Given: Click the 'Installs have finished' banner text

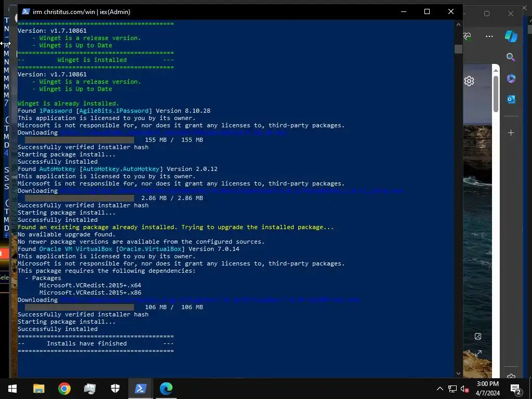Looking at the screenshot, I should pyautogui.click(x=87, y=343).
